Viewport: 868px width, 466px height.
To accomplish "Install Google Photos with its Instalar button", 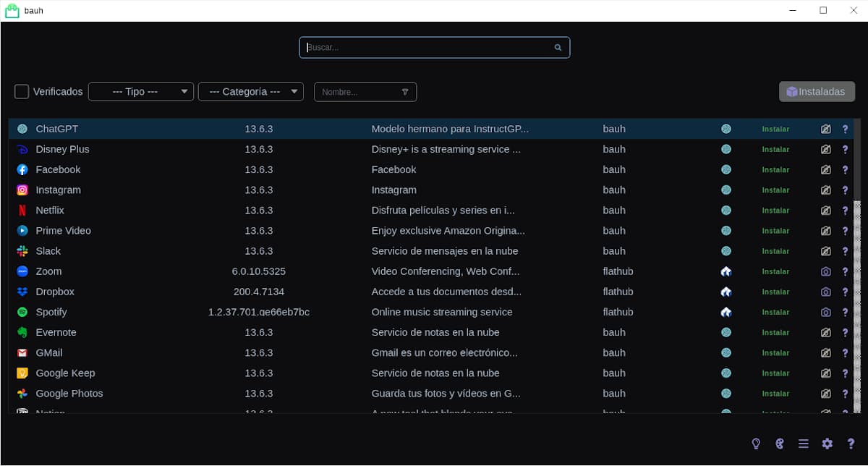I will (x=775, y=393).
